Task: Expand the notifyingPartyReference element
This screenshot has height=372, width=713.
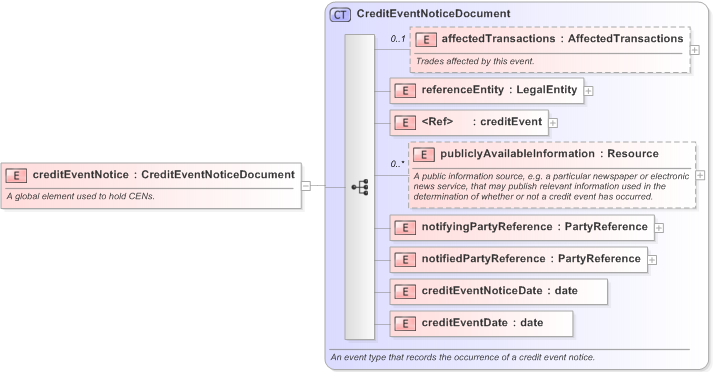Action: pos(659,228)
